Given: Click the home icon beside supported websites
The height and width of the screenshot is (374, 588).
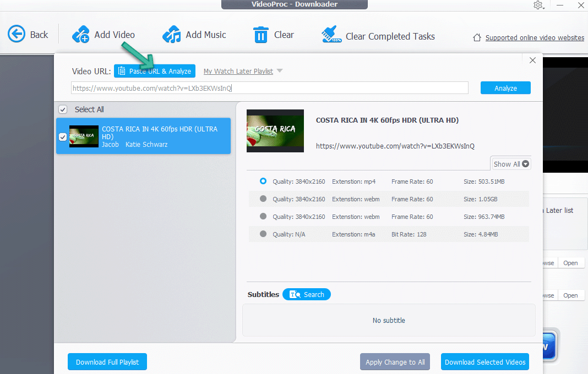Looking at the screenshot, I should (477, 37).
